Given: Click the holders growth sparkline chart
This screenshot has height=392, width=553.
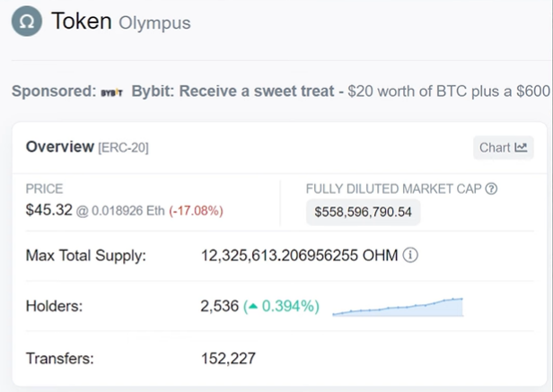Looking at the screenshot, I should (398, 307).
